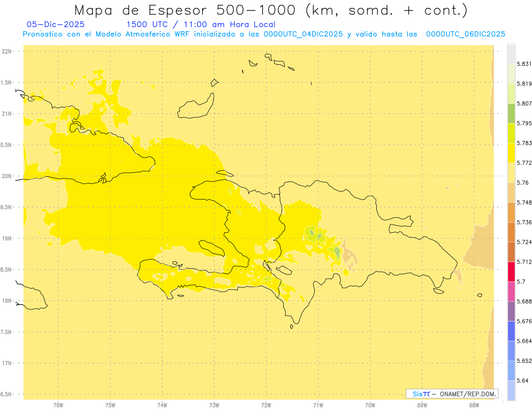
Task: Select the 5.819 legend value
Action: click(x=524, y=84)
